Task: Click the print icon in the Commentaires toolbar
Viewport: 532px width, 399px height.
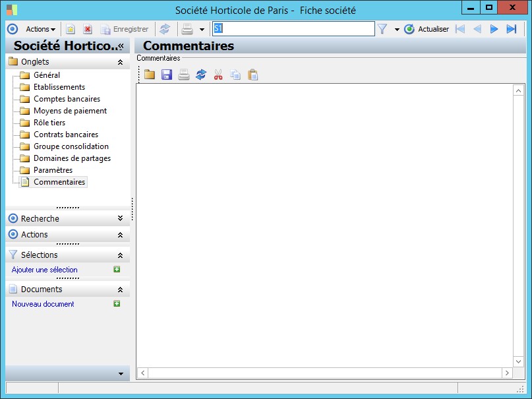Action: pyautogui.click(x=184, y=75)
